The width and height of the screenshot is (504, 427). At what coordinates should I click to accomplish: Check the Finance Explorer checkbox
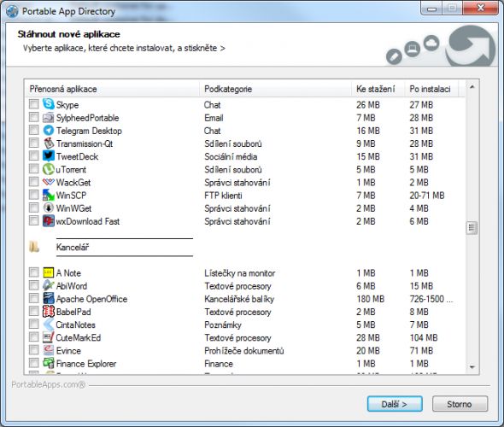click(x=34, y=363)
